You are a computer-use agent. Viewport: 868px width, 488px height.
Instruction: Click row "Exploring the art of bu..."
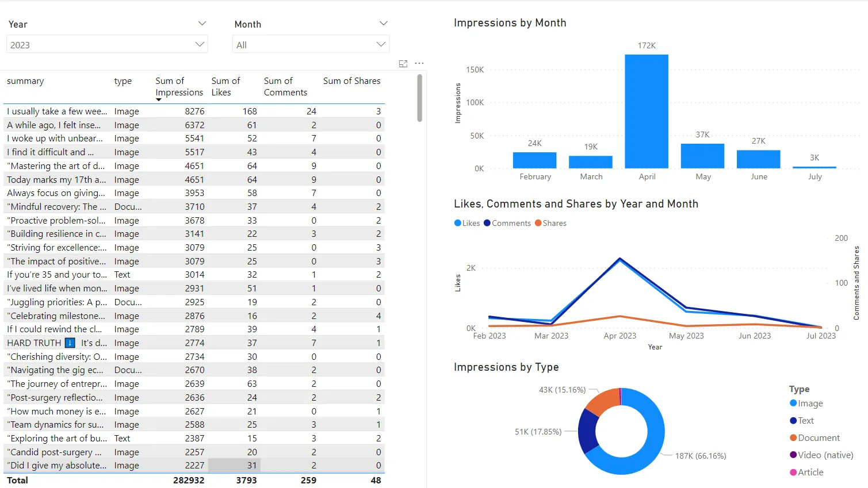[194, 438]
